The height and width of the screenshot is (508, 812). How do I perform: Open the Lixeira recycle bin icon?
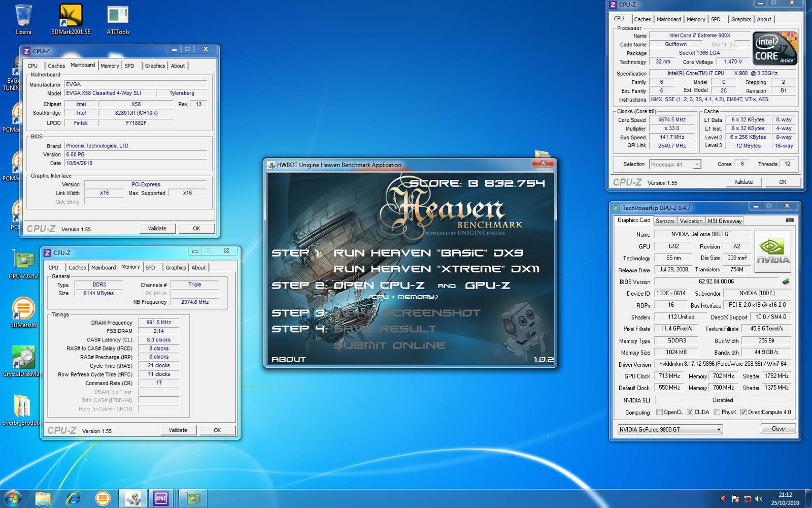tap(23, 19)
